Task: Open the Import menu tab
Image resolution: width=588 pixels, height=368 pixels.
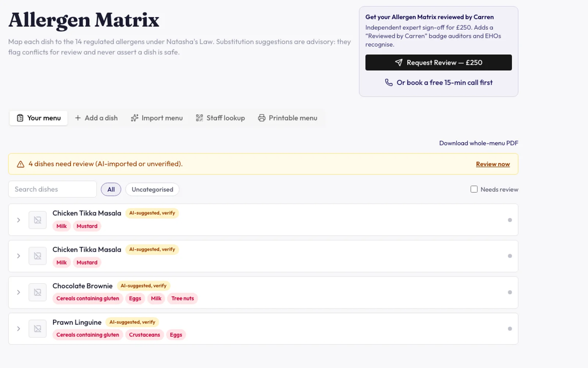Action: (157, 118)
